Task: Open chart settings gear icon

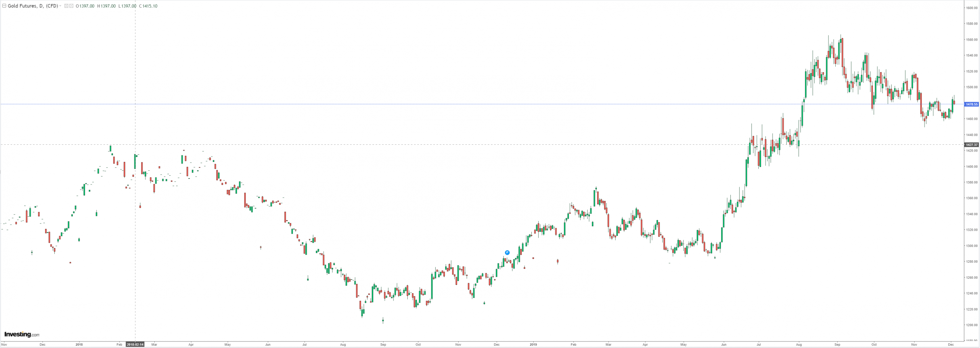Action: [71, 6]
